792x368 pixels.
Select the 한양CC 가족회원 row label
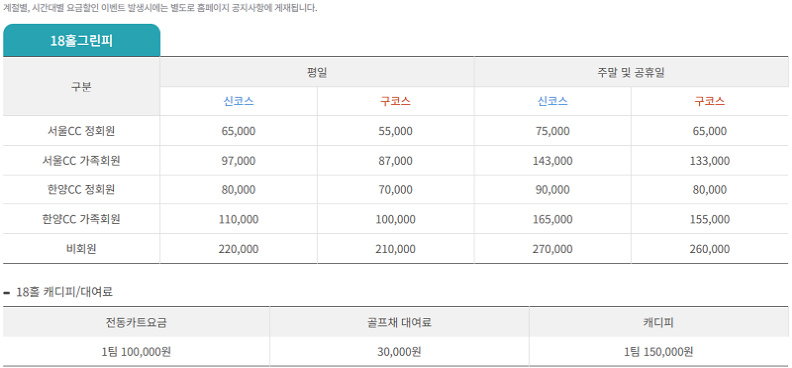[81, 219]
